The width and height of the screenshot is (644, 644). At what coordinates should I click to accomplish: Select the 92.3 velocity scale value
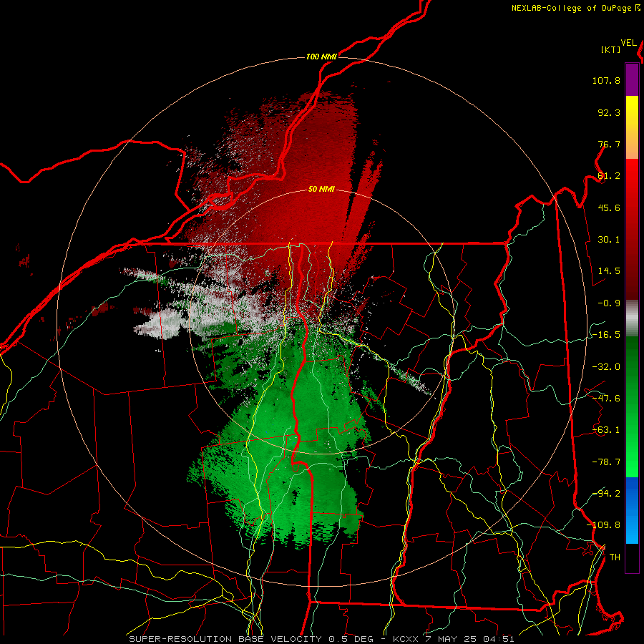click(x=609, y=112)
